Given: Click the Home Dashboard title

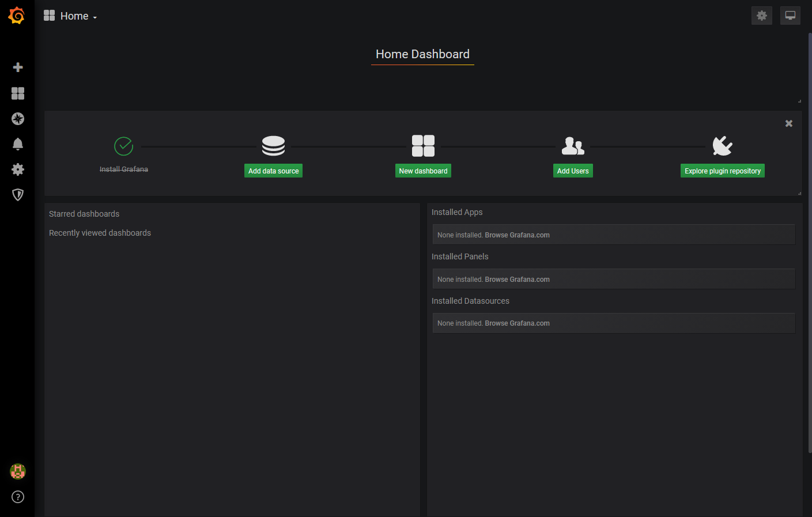Looking at the screenshot, I should (x=422, y=54).
